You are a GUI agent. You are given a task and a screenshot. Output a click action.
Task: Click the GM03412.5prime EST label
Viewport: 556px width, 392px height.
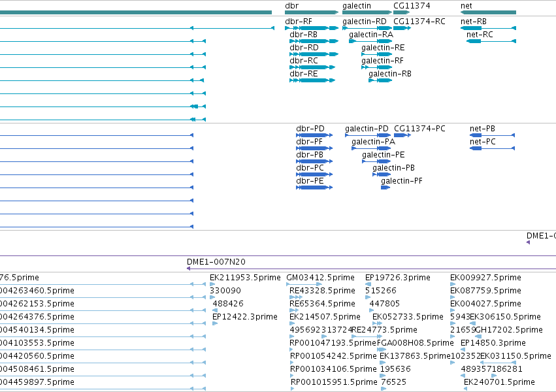coord(321,277)
